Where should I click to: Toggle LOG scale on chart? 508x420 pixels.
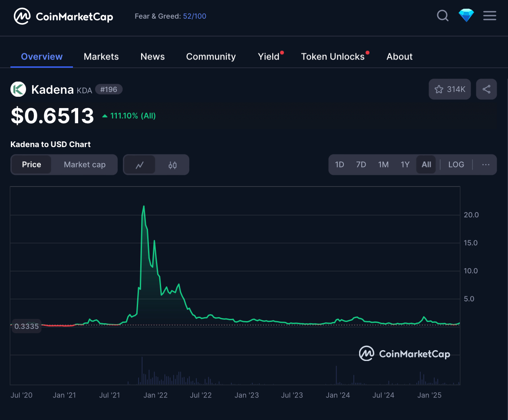(456, 164)
